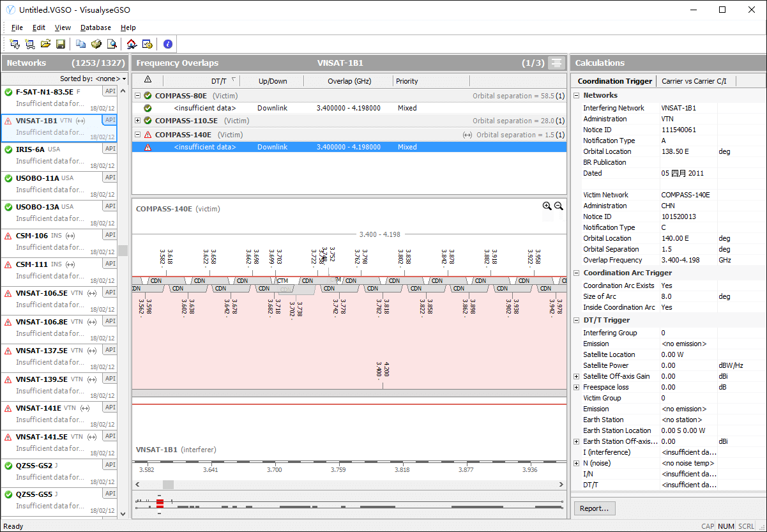Expand the COMPASS-110.5E victim group

coord(138,121)
